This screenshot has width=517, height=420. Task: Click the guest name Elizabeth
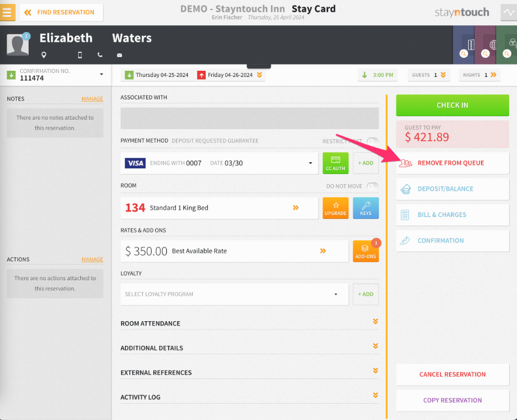pyautogui.click(x=66, y=38)
